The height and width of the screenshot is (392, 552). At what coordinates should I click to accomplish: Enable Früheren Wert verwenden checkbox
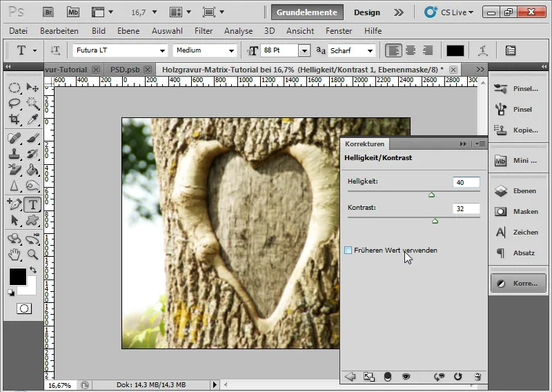pos(348,251)
